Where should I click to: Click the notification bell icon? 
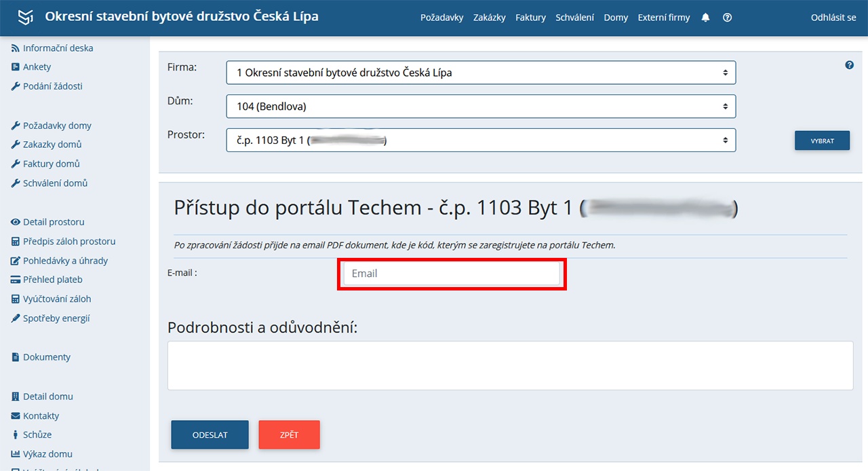click(x=705, y=18)
